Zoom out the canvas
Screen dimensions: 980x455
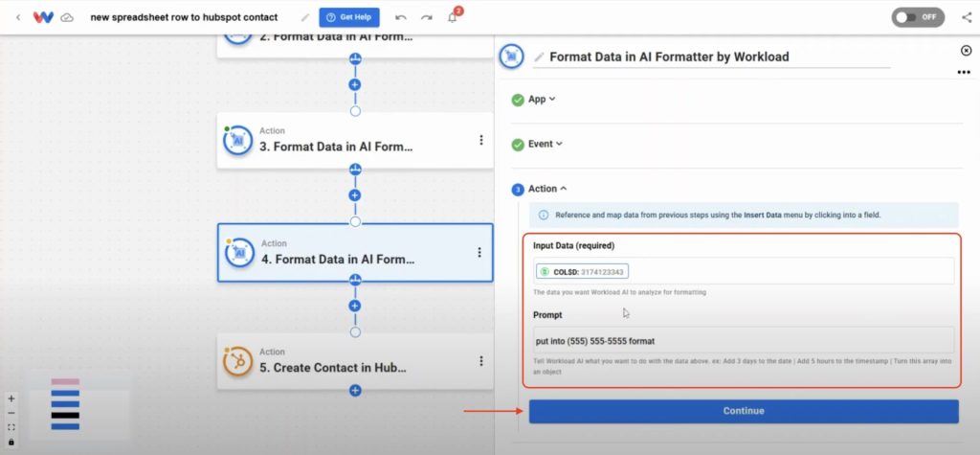[11, 413]
